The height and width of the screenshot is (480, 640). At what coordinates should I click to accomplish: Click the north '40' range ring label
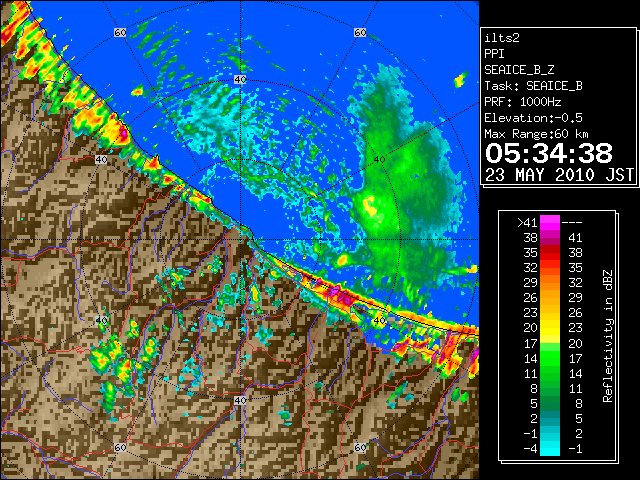point(240,80)
